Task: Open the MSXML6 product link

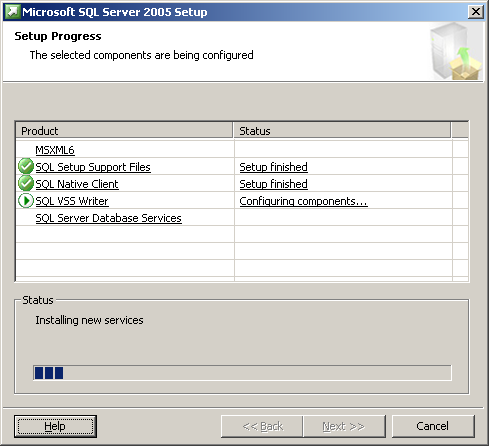Action: 55,150
